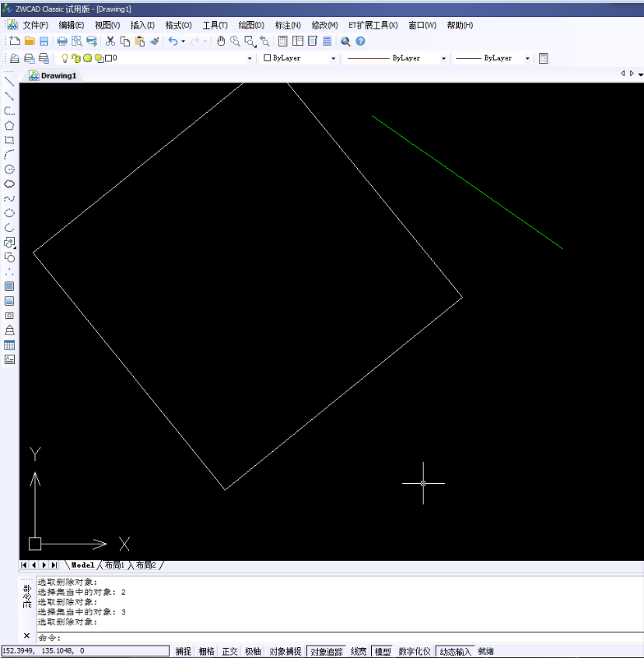The height and width of the screenshot is (658, 644).
Task: Click the Hatch fill tool
Action: pyautogui.click(x=9, y=286)
